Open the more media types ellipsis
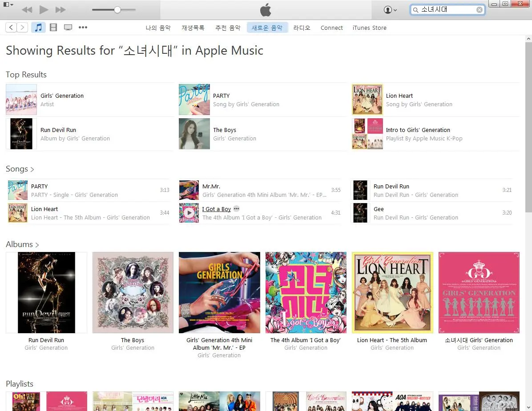The height and width of the screenshot is (411, 532). 83,28
